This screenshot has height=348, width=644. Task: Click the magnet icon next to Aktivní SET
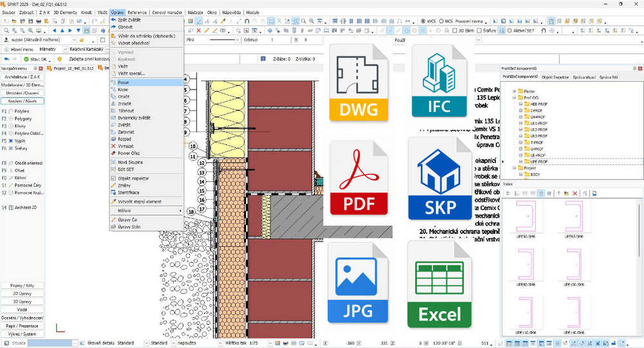click(x=544, y=30)
